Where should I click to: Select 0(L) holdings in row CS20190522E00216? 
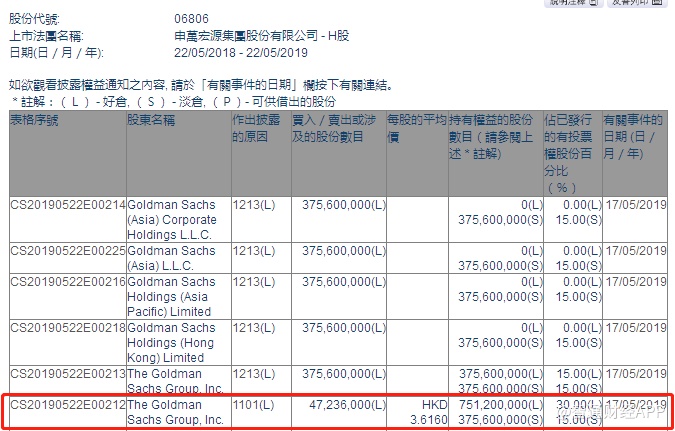[532, 282]
